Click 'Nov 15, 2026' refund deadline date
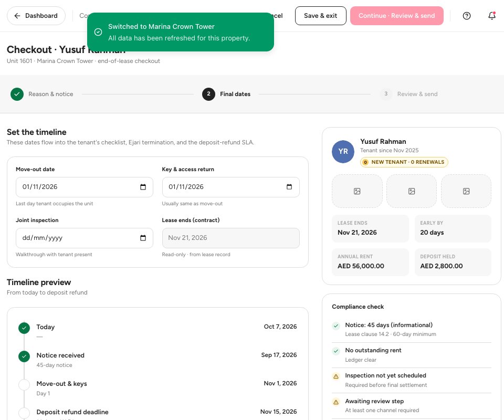Screen dimensions: 504x420 point(278,412)
